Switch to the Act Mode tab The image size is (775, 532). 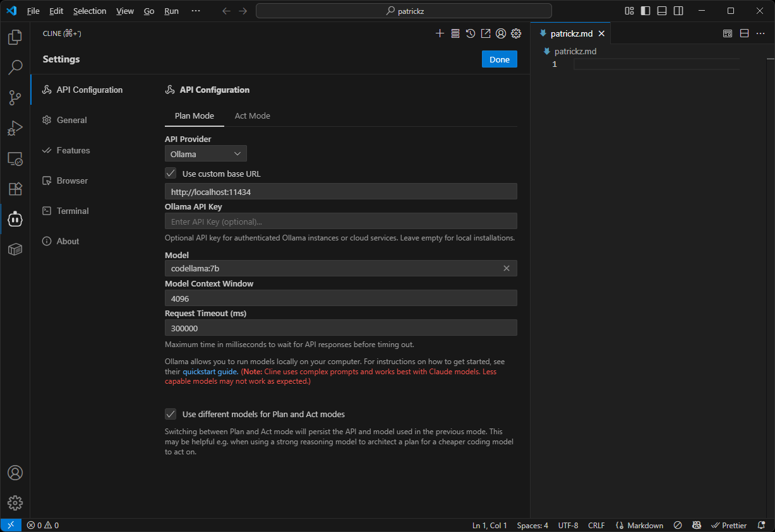[x=253, y=116]
